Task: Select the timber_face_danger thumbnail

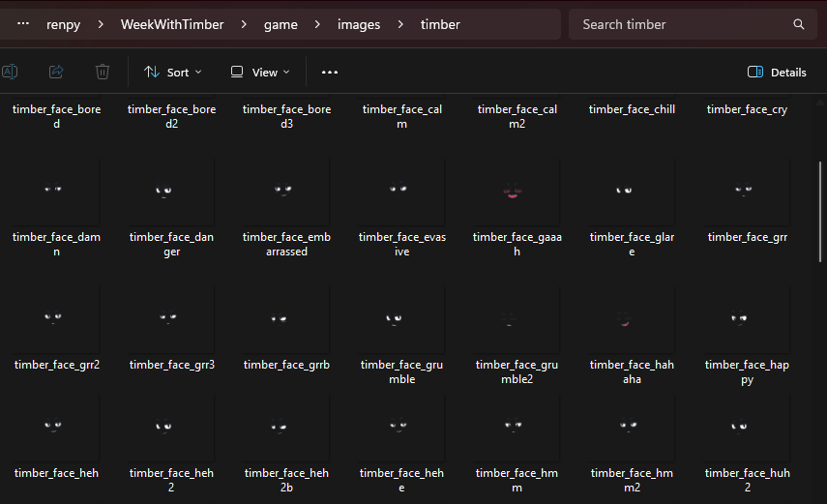Action: coord(171,193)
